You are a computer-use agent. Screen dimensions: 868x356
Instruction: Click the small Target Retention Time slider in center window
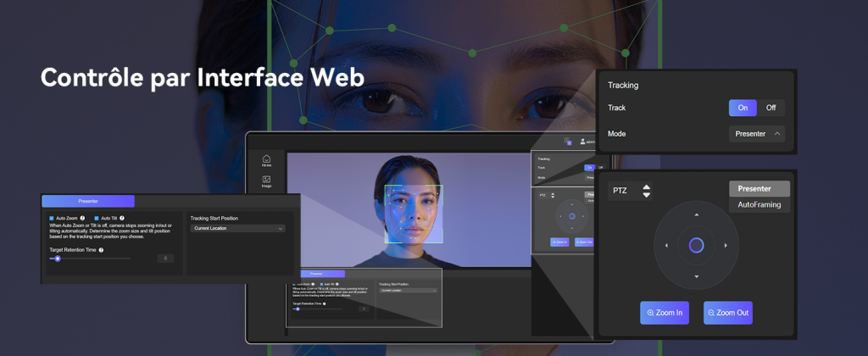(317, 309)
